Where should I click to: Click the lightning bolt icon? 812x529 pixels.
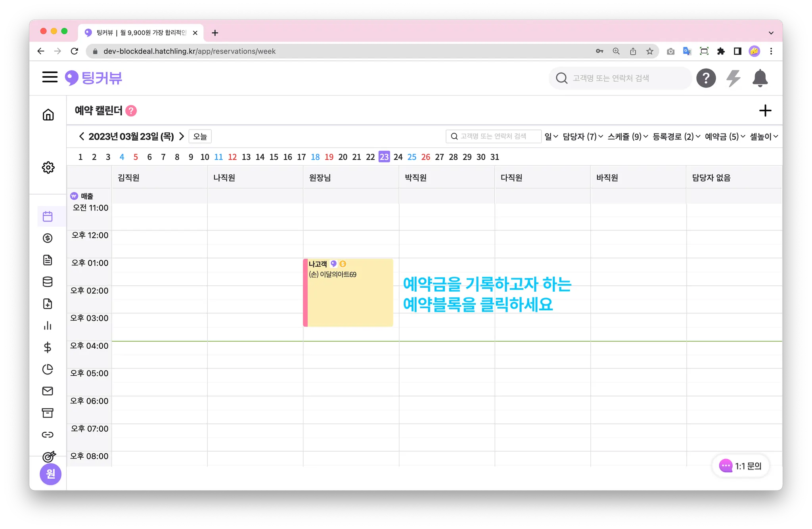pyautogui.click(x=733, y=78)
